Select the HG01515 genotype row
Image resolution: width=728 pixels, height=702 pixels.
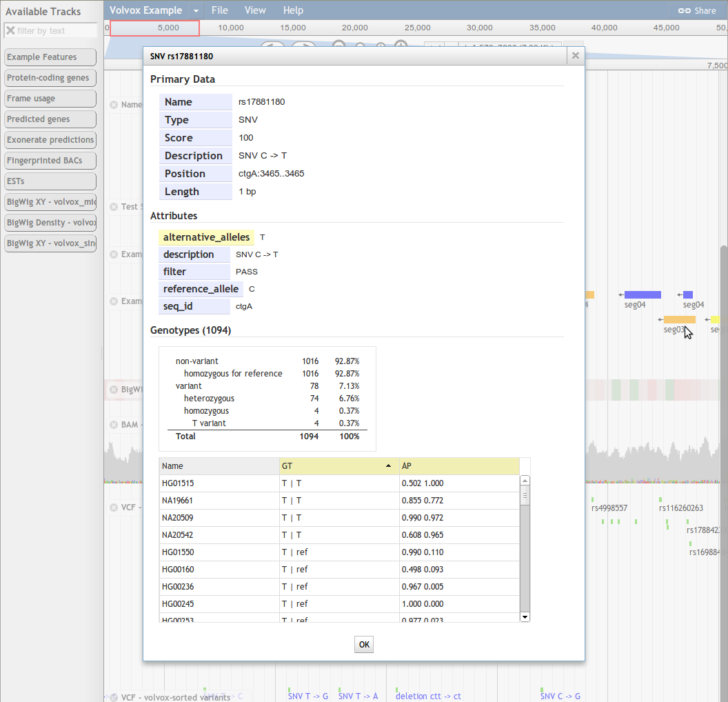[x=339, y=483]
